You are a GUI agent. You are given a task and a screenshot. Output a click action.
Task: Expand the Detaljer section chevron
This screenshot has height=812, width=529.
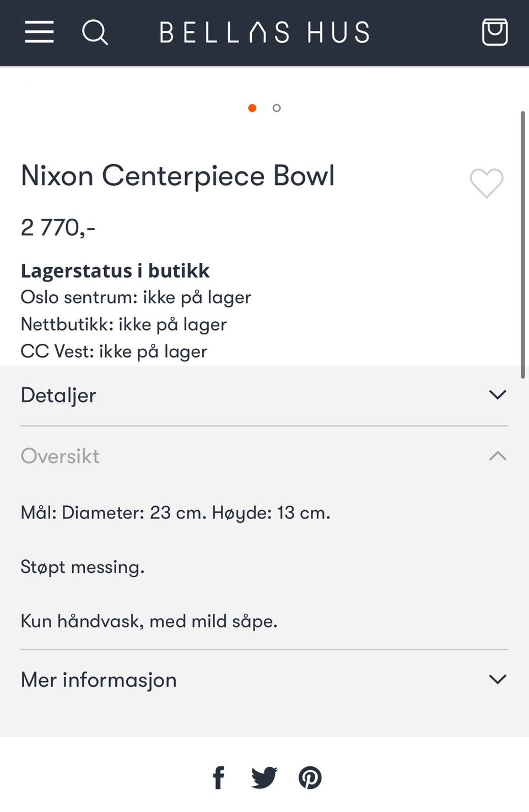pos(498,395)
